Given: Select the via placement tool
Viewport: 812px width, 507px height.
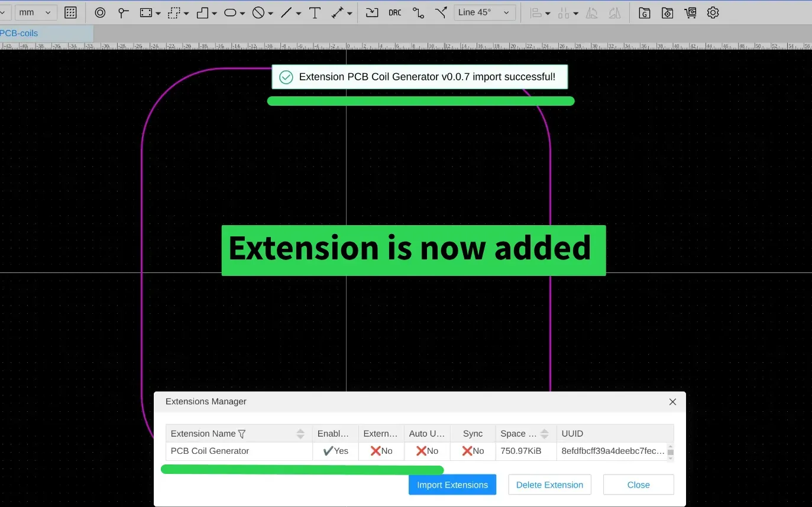Looking at the screenshot, I should [x=100, y=12].
